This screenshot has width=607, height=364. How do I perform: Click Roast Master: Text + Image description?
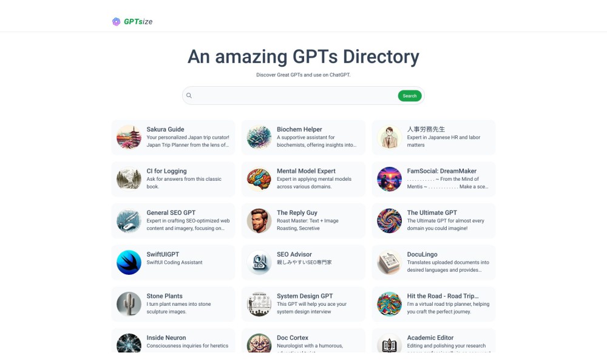point(308,224)
